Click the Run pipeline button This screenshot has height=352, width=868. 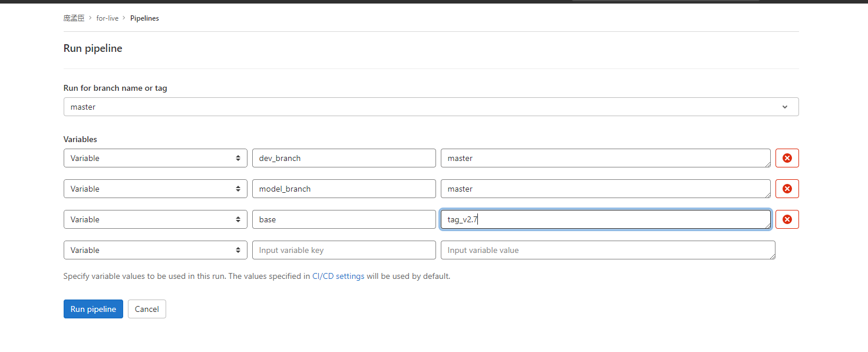[93, 309]
